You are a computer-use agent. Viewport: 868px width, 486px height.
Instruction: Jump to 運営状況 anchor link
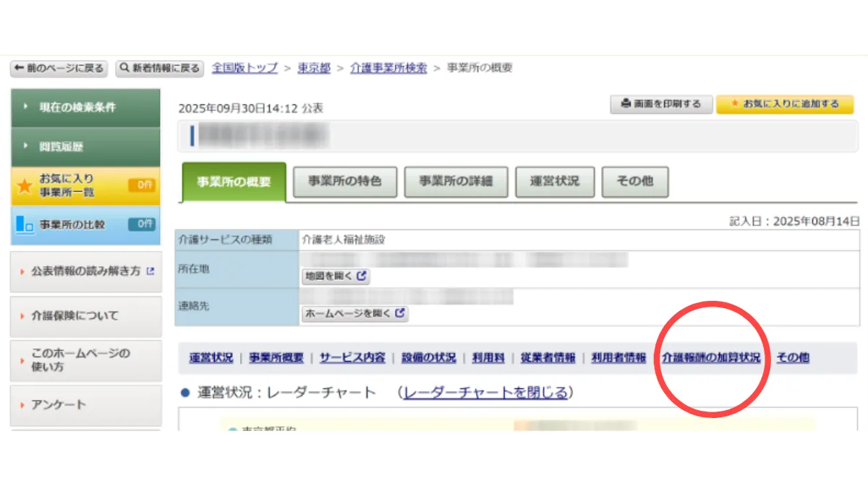click(211, 358)
